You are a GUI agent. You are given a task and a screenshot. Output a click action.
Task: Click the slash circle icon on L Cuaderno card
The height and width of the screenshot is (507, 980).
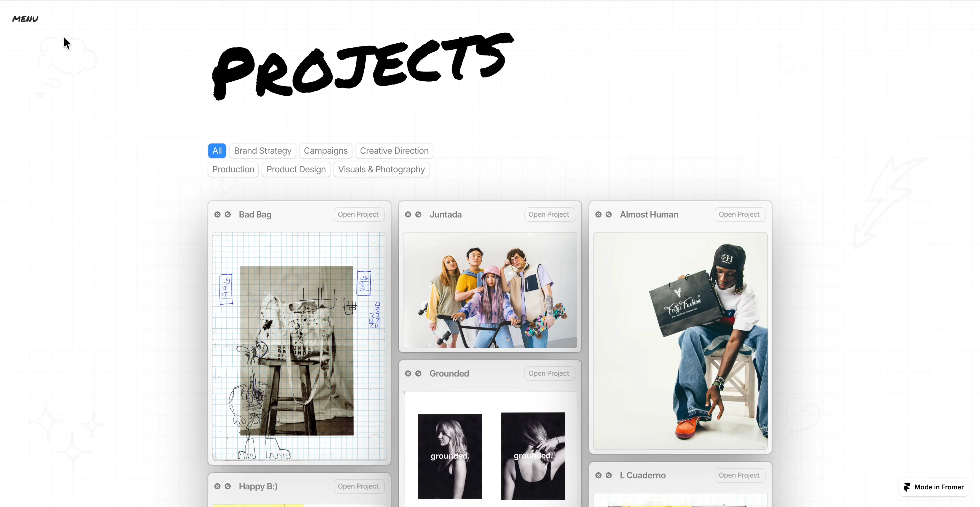[609, 475]
